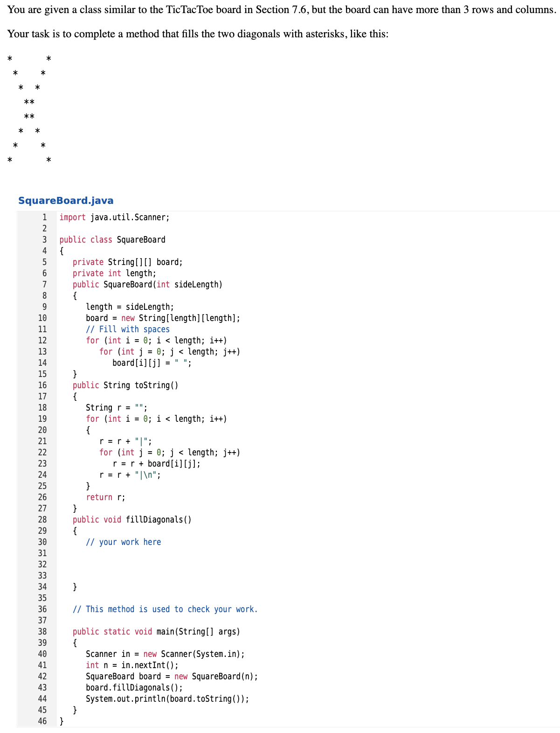Click 'public String toString()' method header
The width and height of the screenshot is (560, 733).
tap(125, 385)
